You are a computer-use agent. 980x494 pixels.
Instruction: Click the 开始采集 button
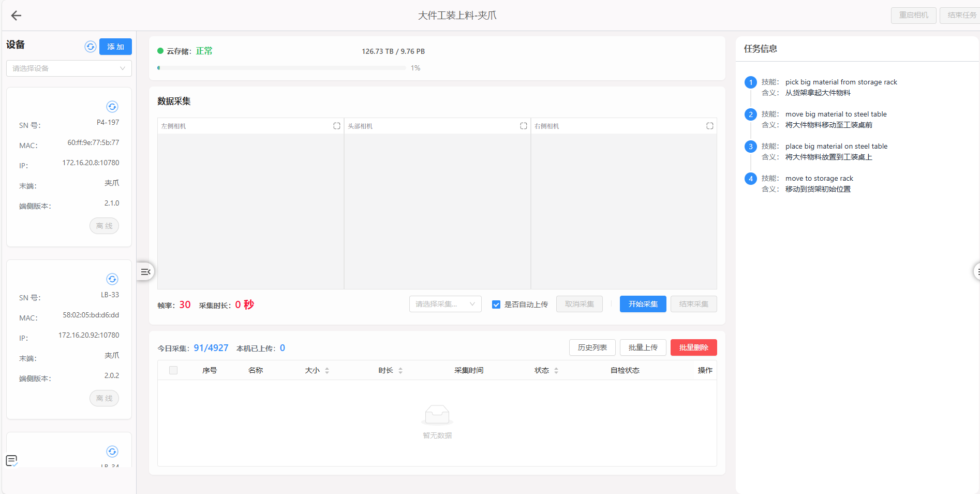[643, 304]
